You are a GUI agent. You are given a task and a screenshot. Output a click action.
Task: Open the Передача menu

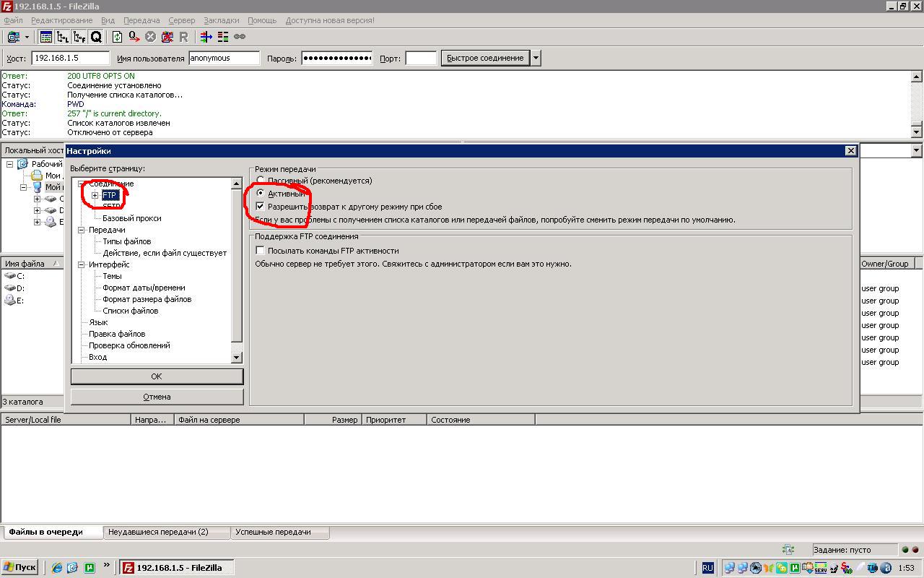tap(141, 20)
